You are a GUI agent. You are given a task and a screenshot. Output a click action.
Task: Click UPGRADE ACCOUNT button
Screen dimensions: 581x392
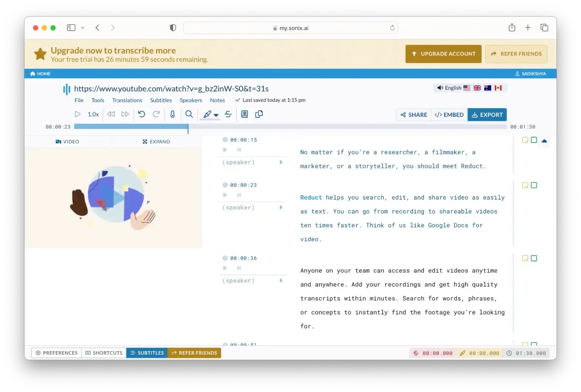click(443, 54)
